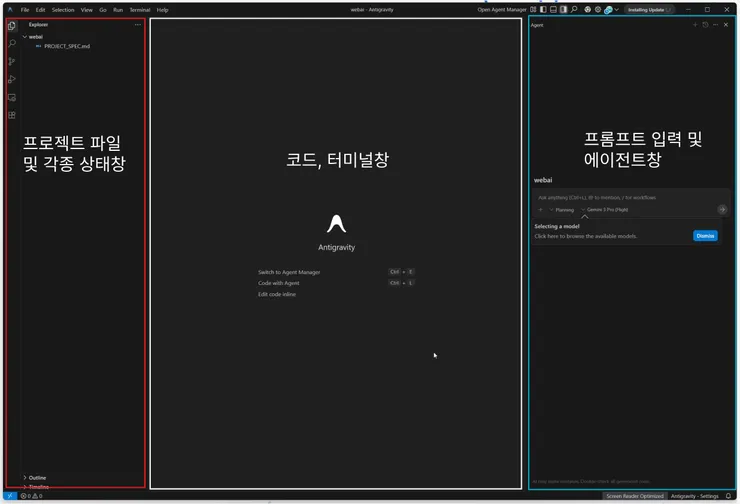Open Agent panel more options ellipsis
Viewport: 740px width, 504px height.
point(715,25)
